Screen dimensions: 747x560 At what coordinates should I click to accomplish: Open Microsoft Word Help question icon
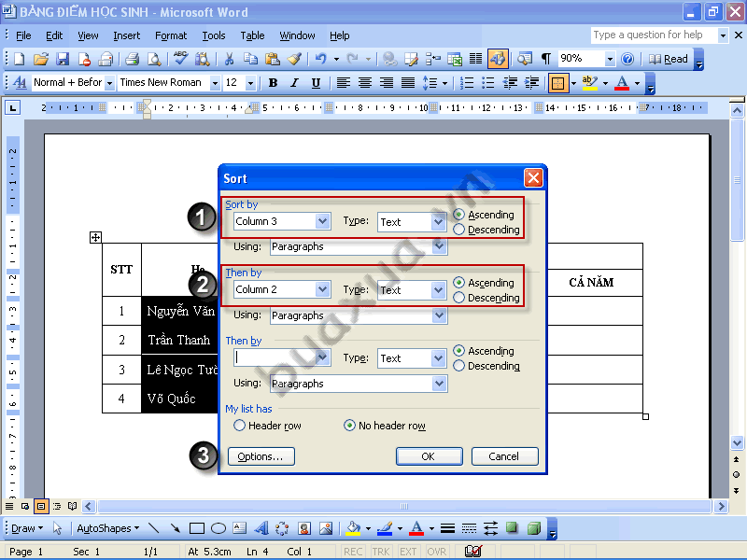click(x=627, y=59)
